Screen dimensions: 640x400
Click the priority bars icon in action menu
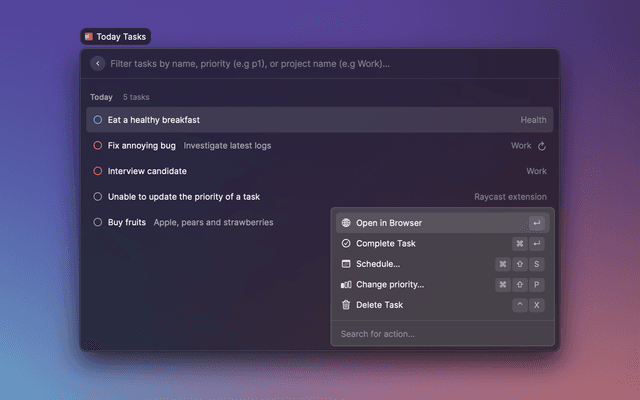(x=346, y=285)
